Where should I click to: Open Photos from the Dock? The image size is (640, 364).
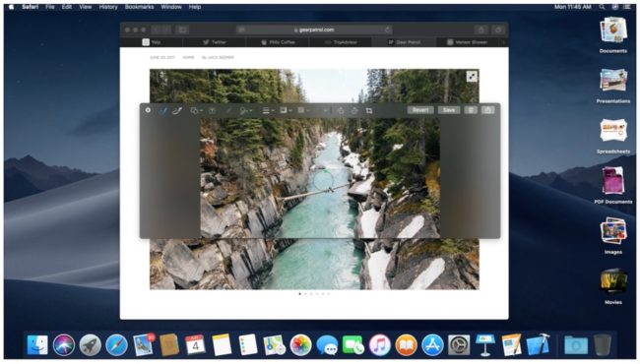tap(301, 345)
